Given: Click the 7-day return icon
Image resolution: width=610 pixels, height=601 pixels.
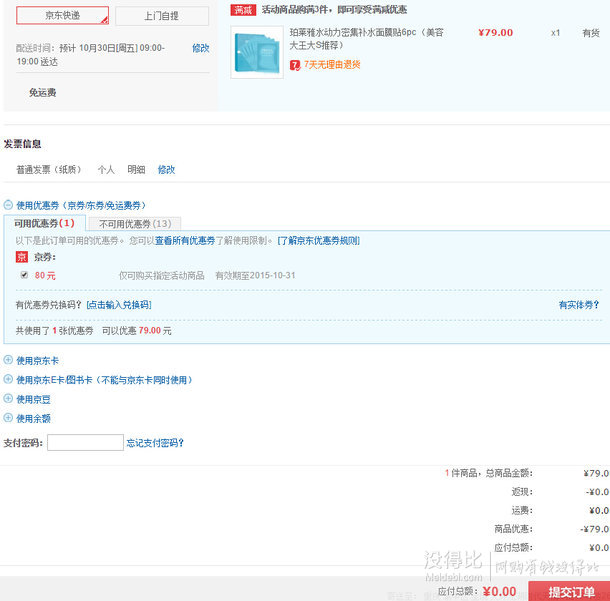Looking at the screenshot, I should coord(295,65).
